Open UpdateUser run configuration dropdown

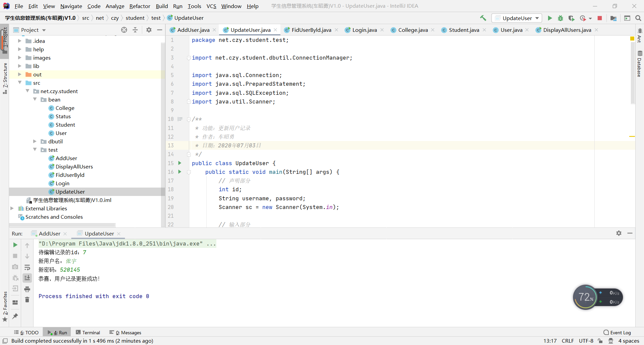click(517, 18)
